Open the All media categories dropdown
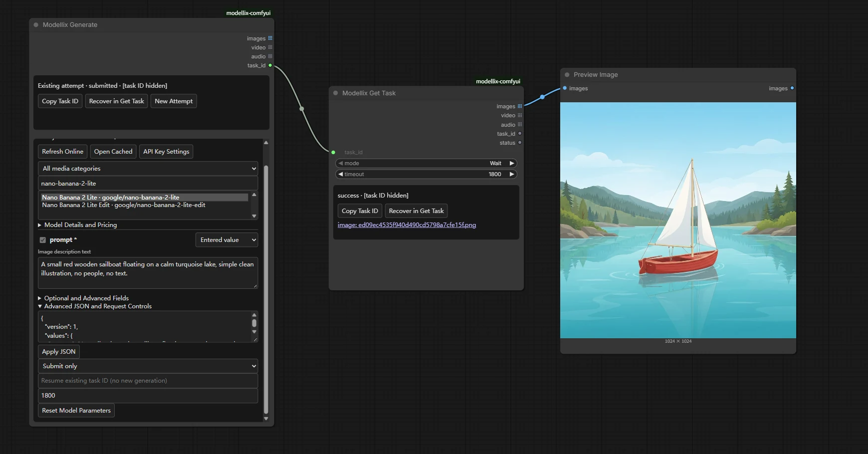Screen dimensions: 868x454 point(148,169)
